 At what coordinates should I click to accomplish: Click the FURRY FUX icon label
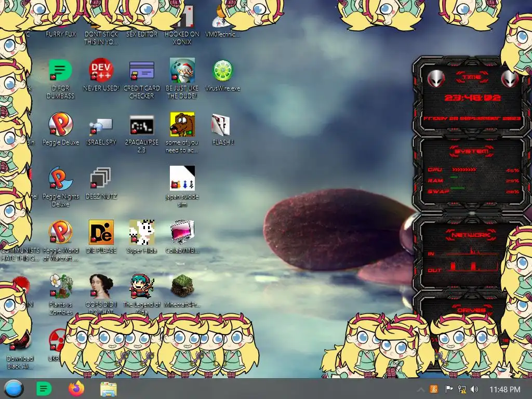(x=61, y=34)
